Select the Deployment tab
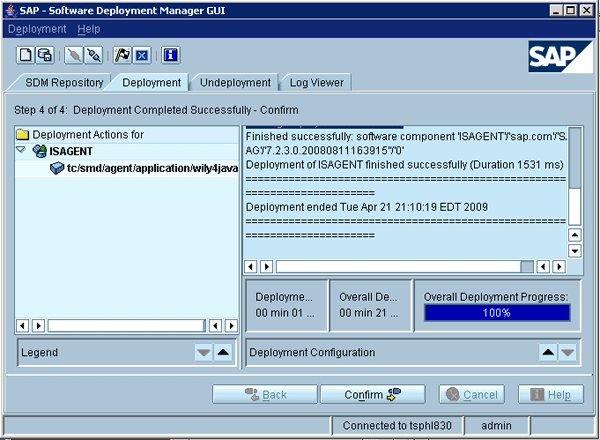Image resolution: width=600 pixels, height=440 pixels. (152, 83)
